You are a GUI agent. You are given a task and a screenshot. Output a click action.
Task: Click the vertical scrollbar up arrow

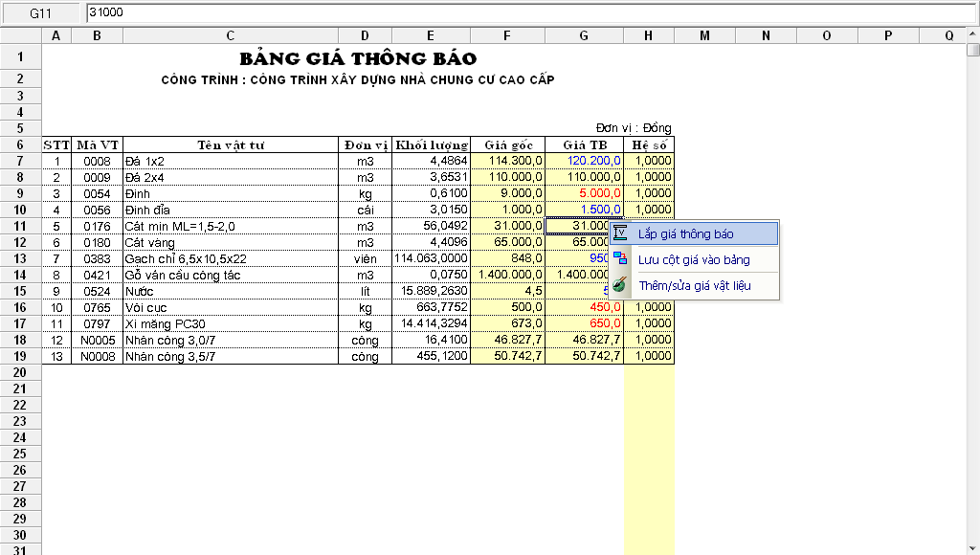[x=972, y=50]
